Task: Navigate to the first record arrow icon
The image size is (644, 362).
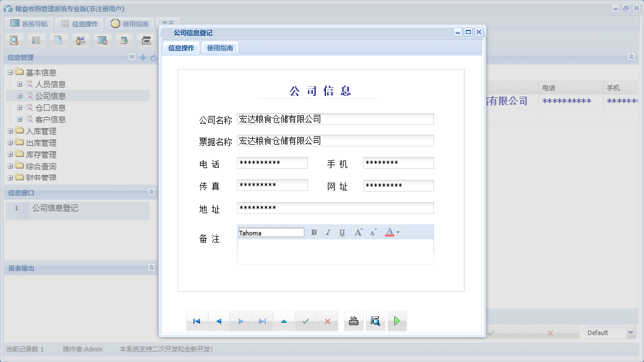Action: (197, 320)
